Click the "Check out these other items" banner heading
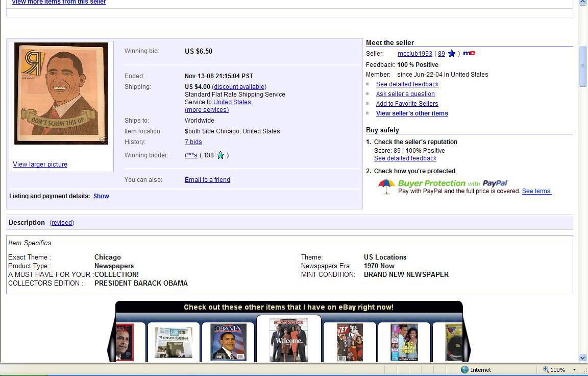Image resolution: width=588 pixels, height=376 pixels. 289,308
